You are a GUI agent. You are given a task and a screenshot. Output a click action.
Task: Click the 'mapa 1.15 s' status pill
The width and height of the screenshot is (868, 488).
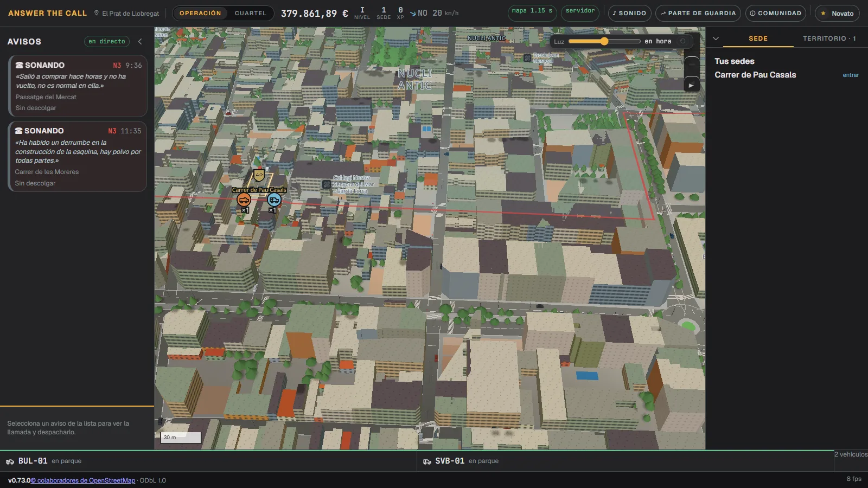coord(532,13)
